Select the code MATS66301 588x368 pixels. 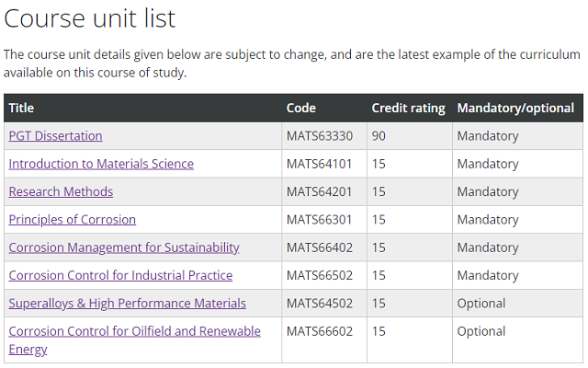(x=319, y=220)
